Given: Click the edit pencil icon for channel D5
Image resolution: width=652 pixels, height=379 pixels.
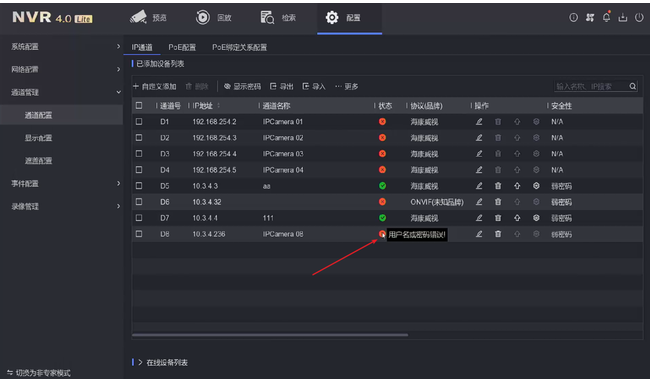Looking at the screenshot, I should (479, 186).
